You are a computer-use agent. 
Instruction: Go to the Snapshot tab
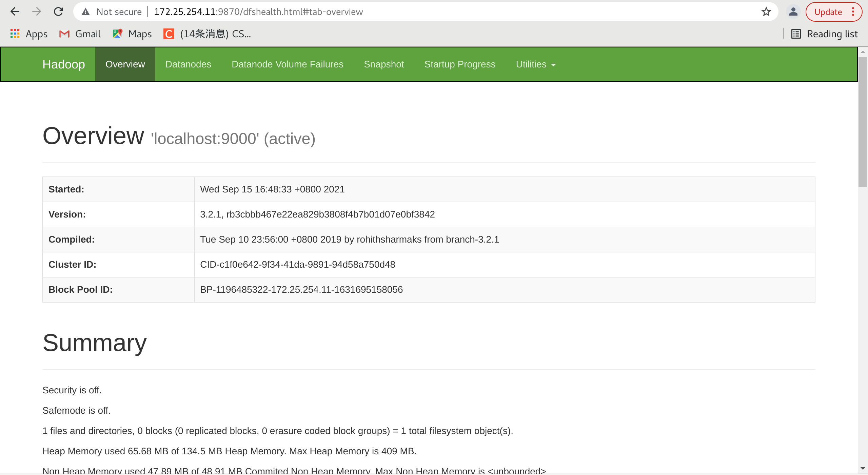coord(384,64)
